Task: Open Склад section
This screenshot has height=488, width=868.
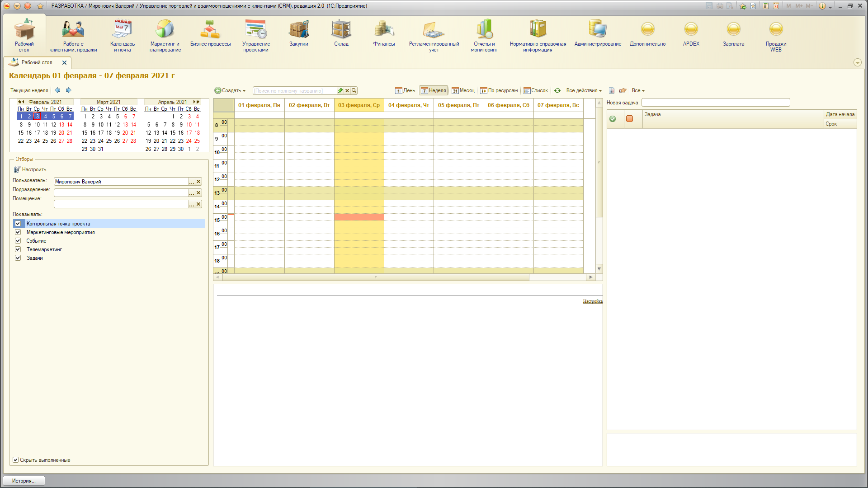Action: pos(341,33)
